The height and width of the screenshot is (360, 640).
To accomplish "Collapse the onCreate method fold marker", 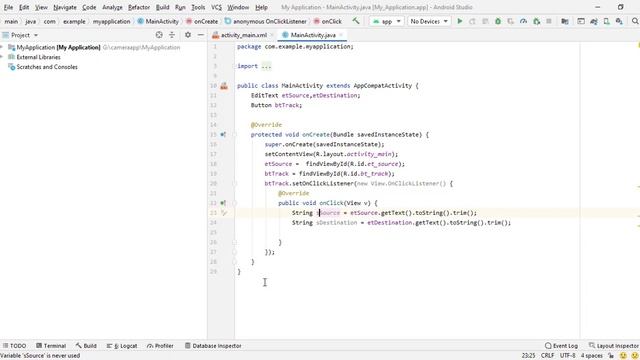I will point(235,134).
